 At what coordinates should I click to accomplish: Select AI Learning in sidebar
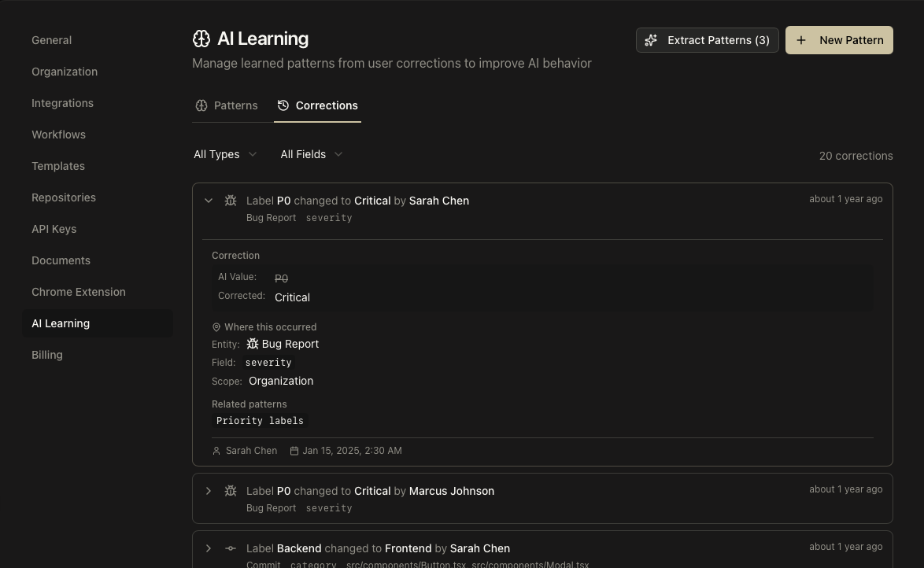[x=98, y=323]
